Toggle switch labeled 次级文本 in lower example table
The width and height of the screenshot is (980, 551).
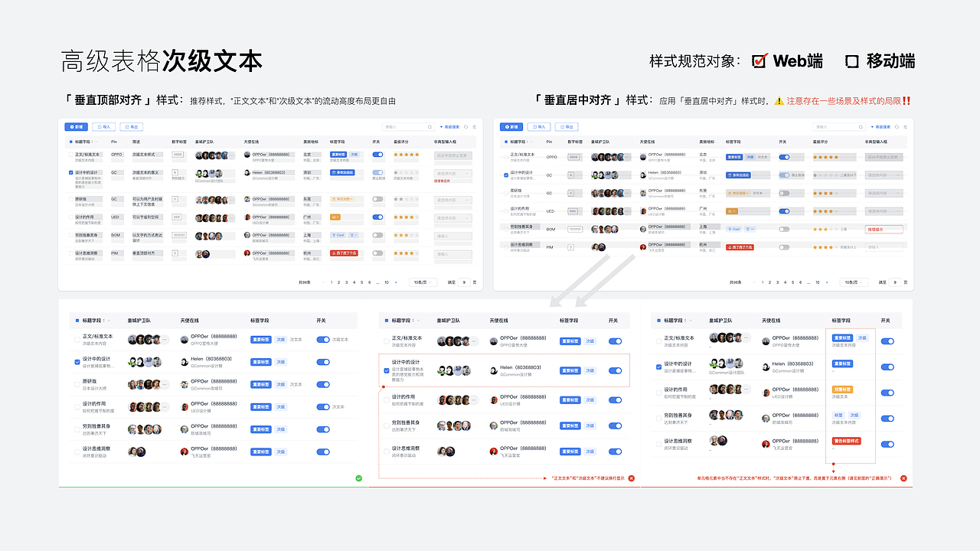323,339
